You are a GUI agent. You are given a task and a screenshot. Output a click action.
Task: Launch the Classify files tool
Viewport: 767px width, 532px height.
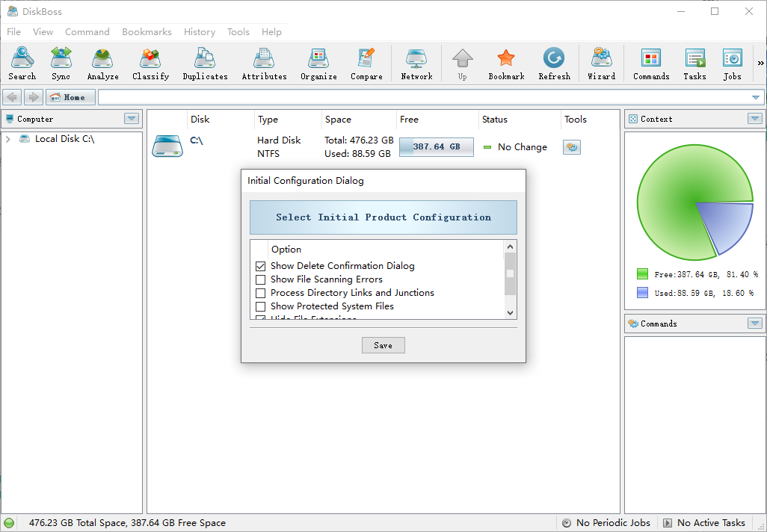click(150, 64)
